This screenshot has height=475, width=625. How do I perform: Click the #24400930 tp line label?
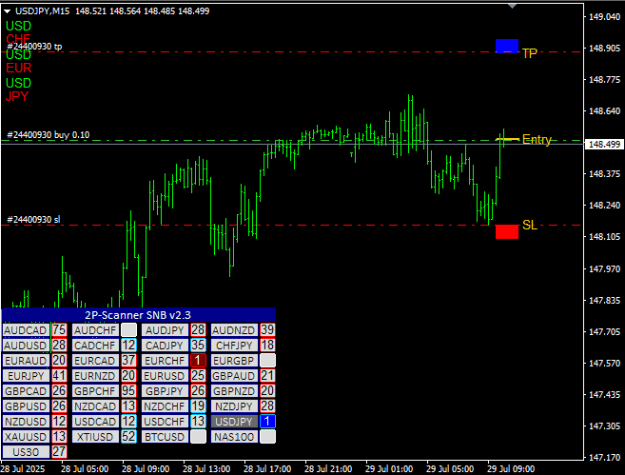(x=35, y=47)
